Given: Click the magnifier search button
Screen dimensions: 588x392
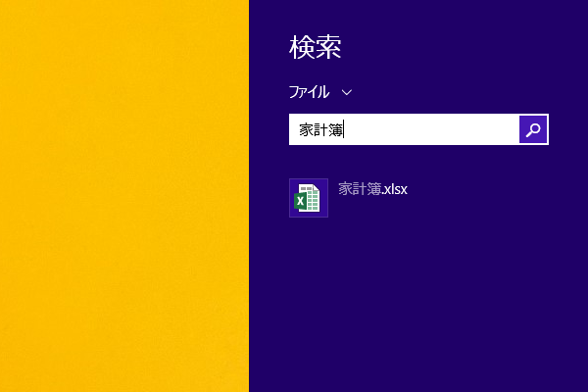Looking at the screenshot, I should coord(533,129).
